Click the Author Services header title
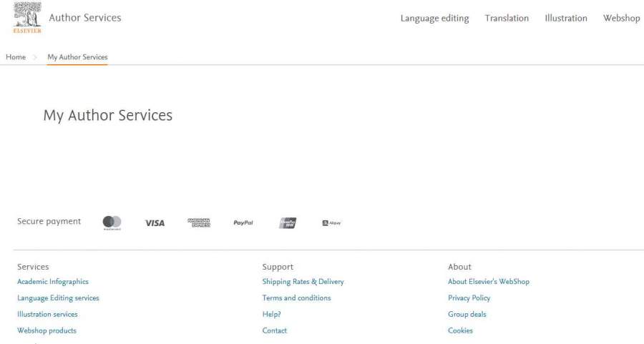The height and width of the screenshot is (344, 644). (85, 18)
